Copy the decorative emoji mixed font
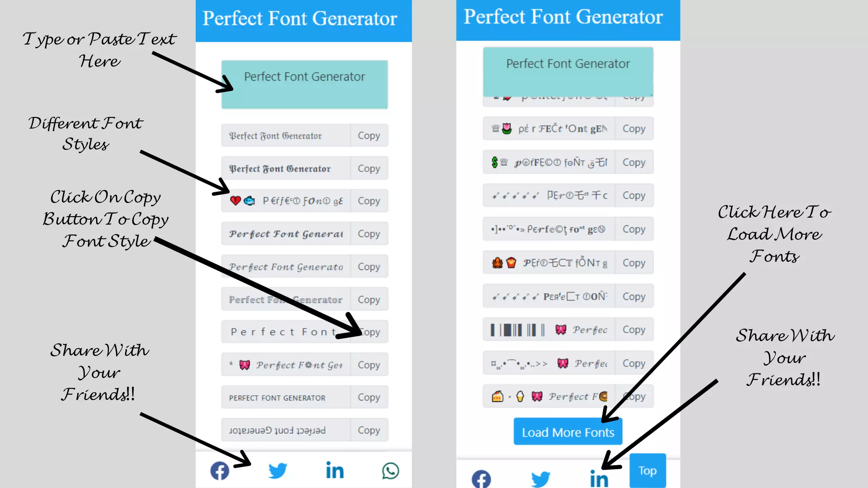868x488 pixels. tap(369, 201)
